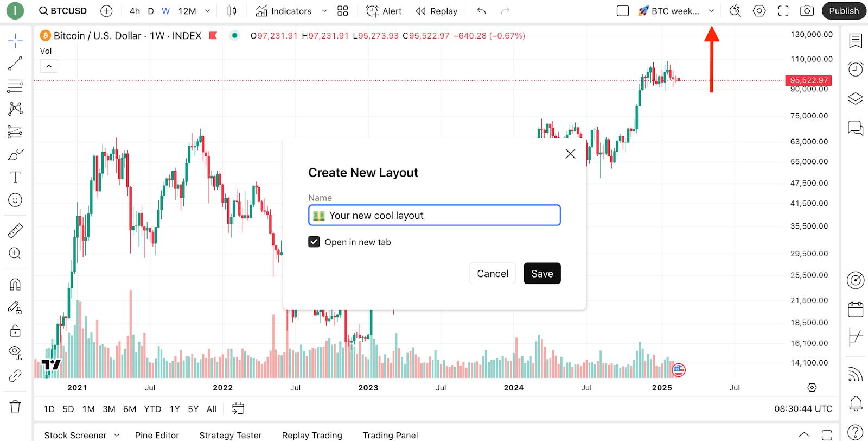Select the 1Y date range

click(x=175, y=409)
